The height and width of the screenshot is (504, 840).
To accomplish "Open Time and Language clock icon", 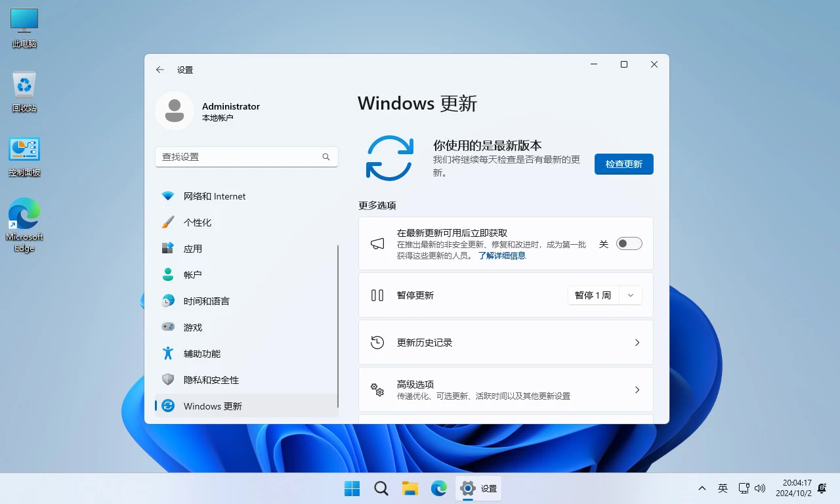I will click(x=168, y=301).
